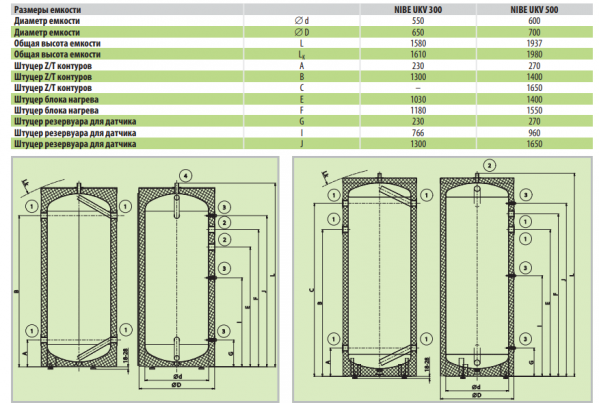This screenshot has width=599, height=403.
Task: Click 'Штуцер Z/T контуров' label in row A
Action: coord(53,66)
